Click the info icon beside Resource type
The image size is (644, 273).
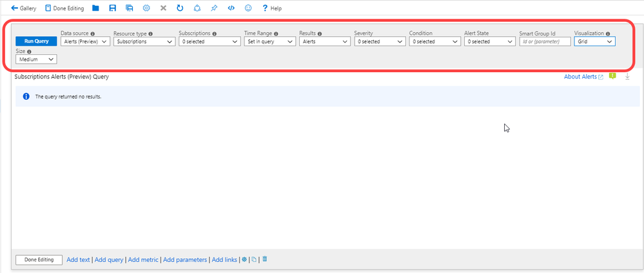coord(151,33)
